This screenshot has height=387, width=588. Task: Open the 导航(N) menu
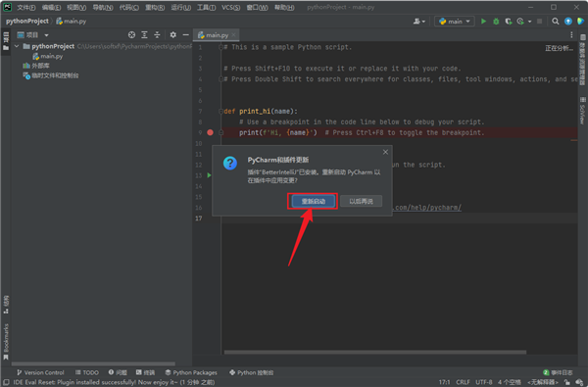pyautogui.click(x=103, y=8)
